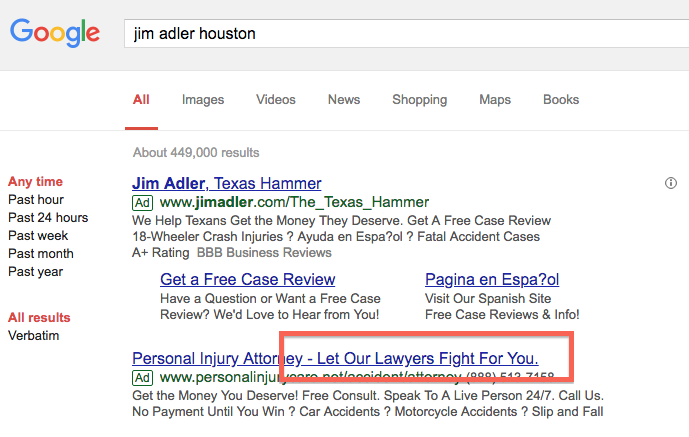Click the search box with jim adler houston
Image resolution: width=689 pixels, height=437 pixels.
[x=406, y=33]
